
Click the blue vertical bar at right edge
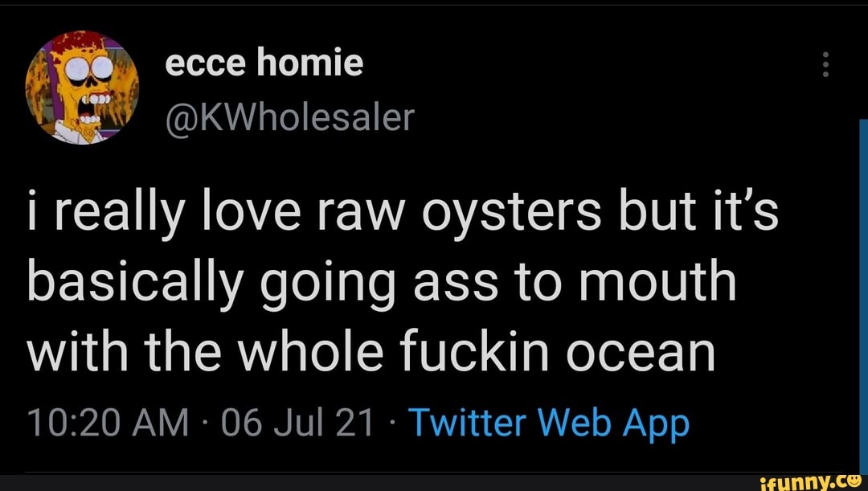pyautogui.click(x=863, y=297)
